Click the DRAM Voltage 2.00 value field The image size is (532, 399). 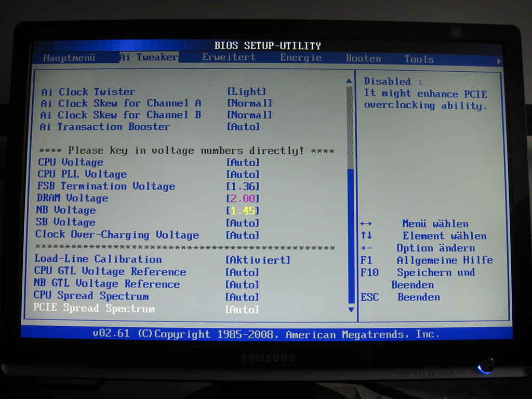(243, 198)
